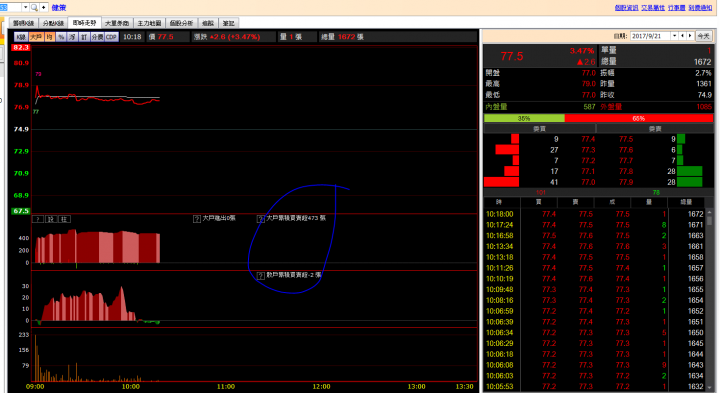Click the 今天 today button
This screenshot has height=393, width=720.
pos(703,36)
